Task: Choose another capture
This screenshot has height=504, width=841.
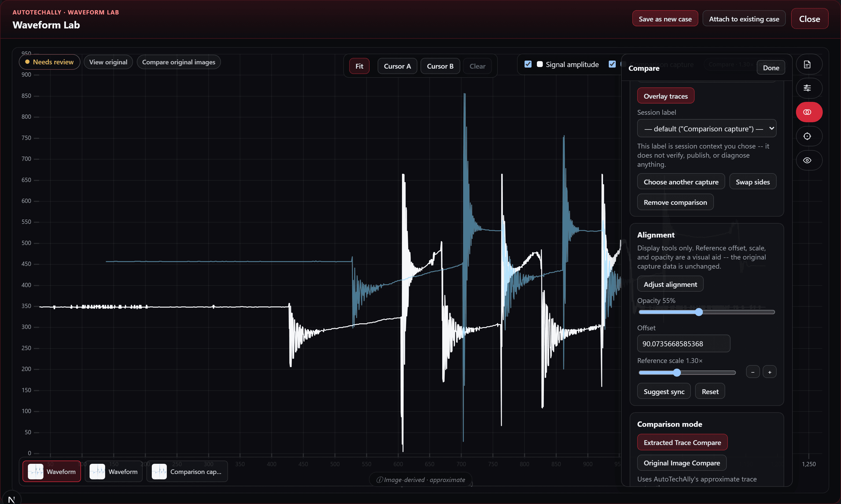Action: tap(681, 182)
